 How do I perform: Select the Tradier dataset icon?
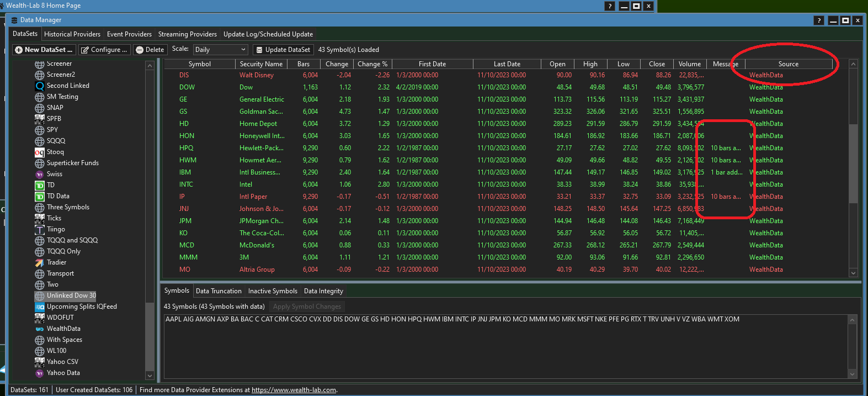click(x=40, y=262)
